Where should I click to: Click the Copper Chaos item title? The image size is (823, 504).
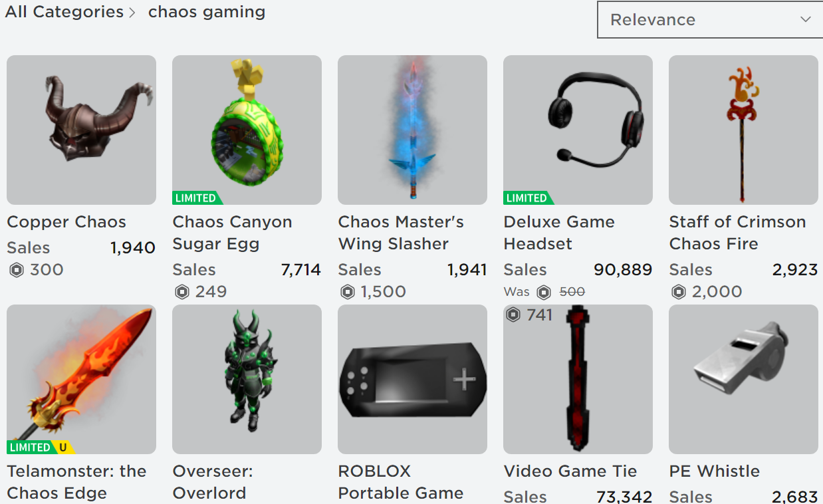coord(66,222)
